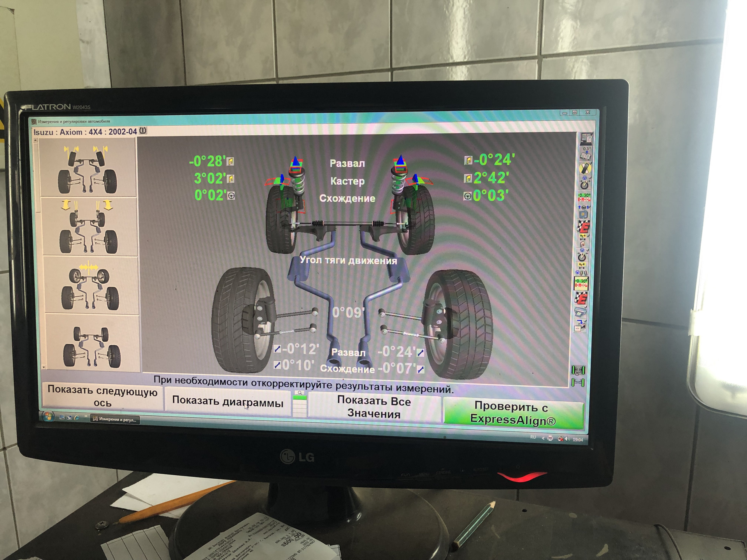Click the magnifier zoom icon between the buttons

point(300,393)
